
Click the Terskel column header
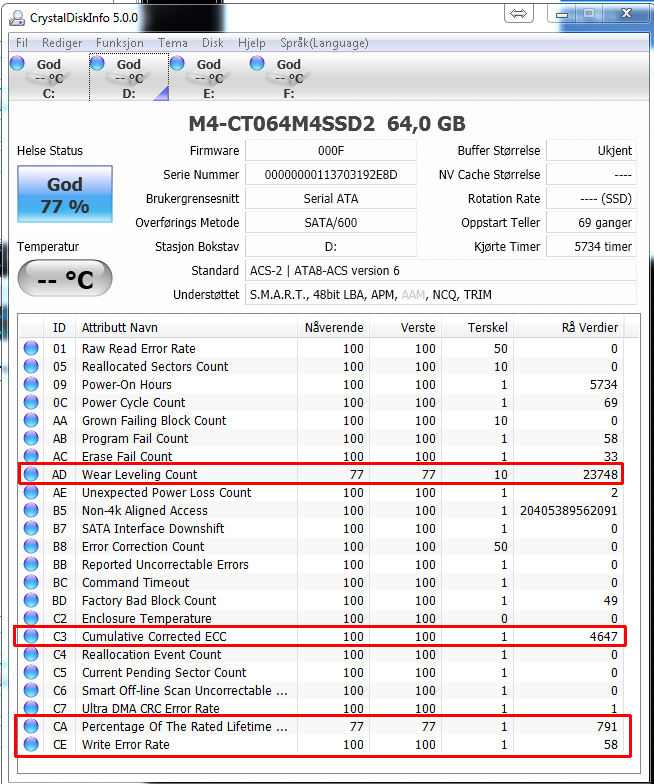(x=478, y=328)
